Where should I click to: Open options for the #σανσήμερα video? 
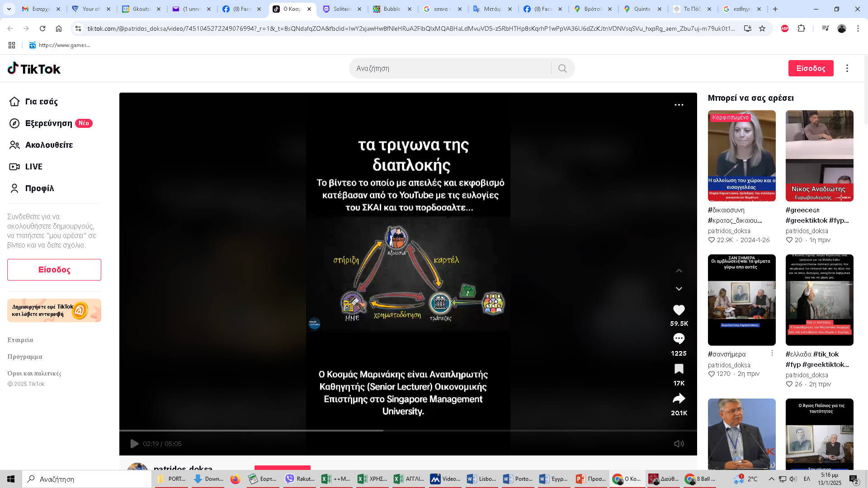click(x=772, y=353)
